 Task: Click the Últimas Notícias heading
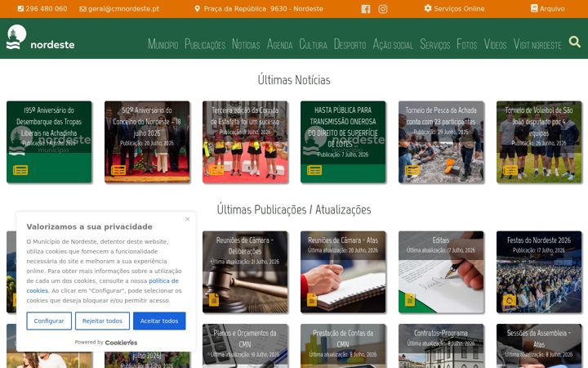[294, 79]
